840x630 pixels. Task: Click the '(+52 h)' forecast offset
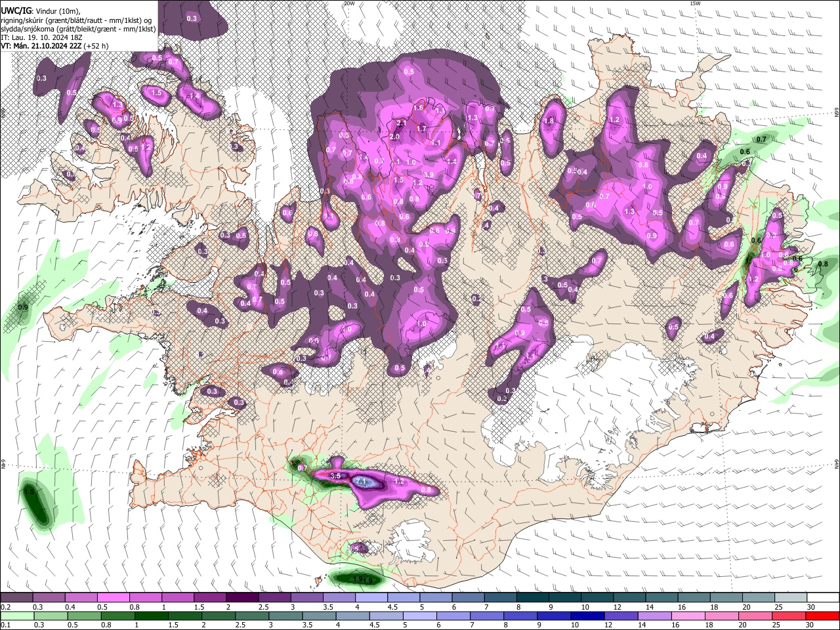coord(96,46)
